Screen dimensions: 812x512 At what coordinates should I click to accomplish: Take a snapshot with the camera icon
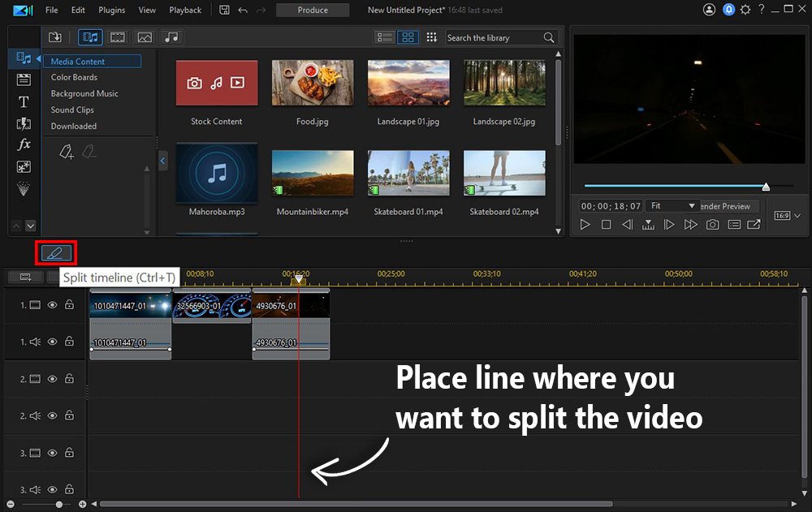coord(712,225)
